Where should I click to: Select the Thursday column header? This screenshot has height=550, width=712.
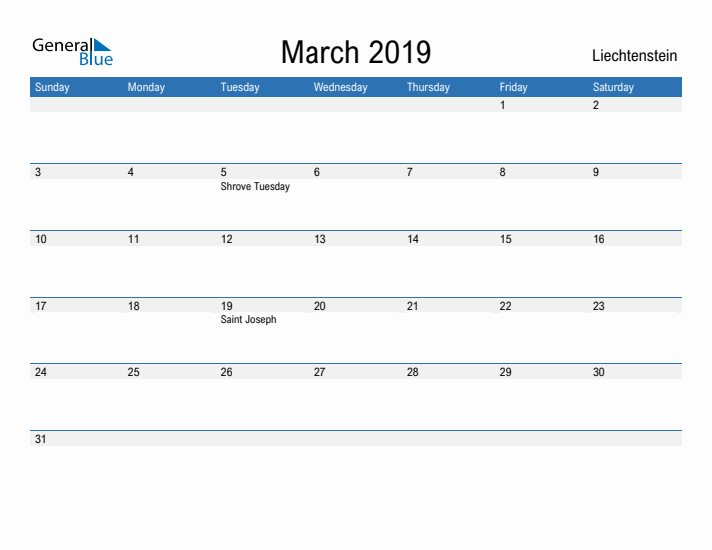[428, 87]
